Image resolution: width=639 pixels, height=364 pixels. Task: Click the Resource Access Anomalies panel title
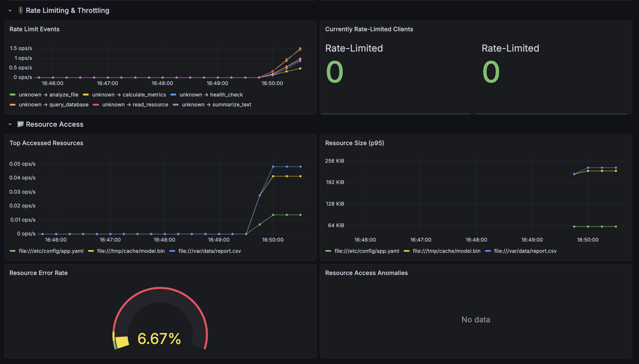366,273
